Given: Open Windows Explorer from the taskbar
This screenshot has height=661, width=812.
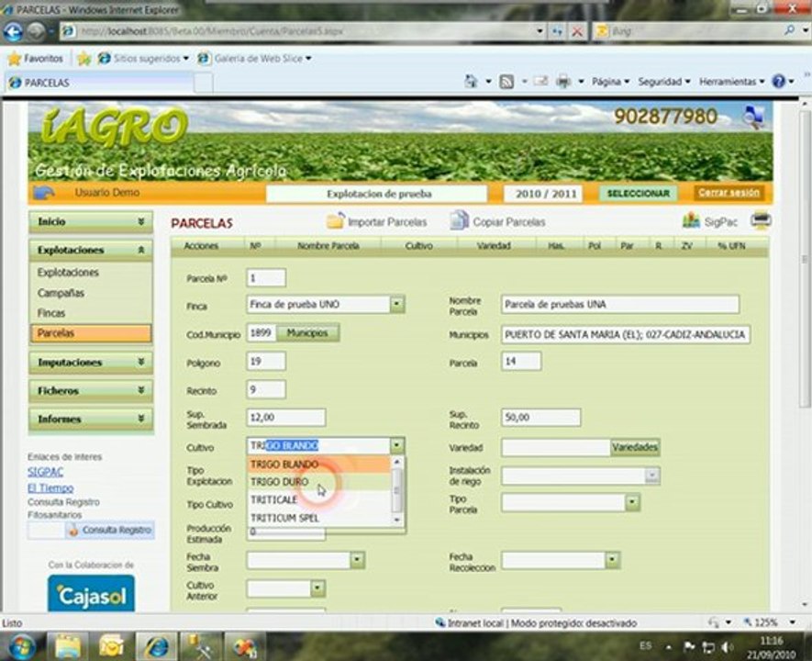Looking at the screenshot, I should coord(68,647).
